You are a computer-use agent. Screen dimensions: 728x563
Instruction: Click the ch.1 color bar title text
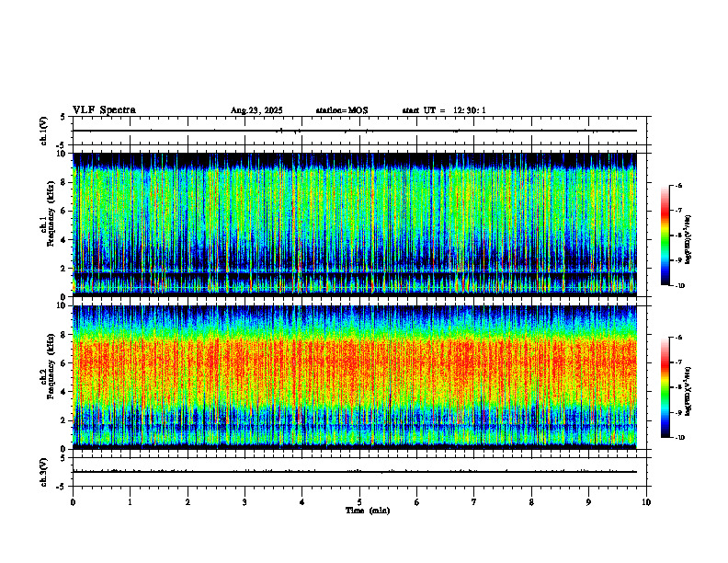(x=688, y=239)
